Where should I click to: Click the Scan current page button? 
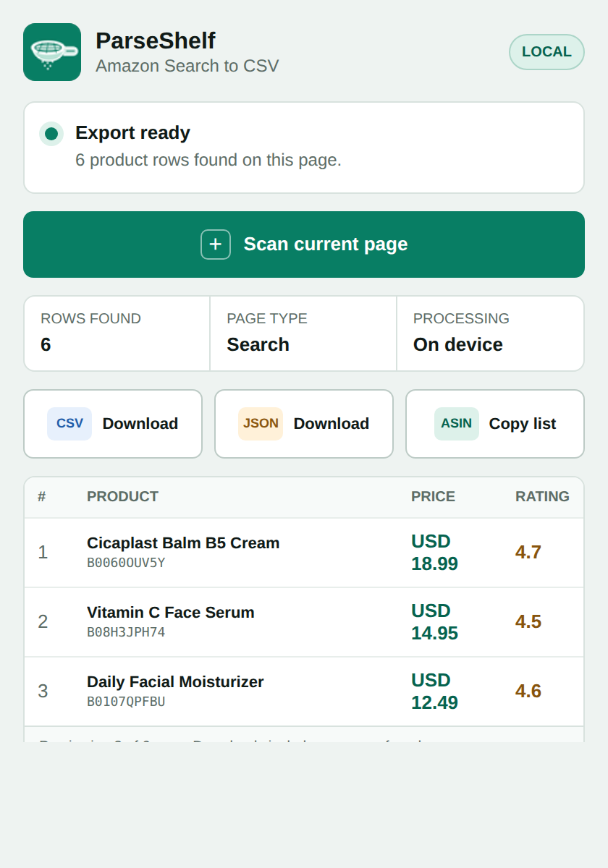(x=304, y=244)
